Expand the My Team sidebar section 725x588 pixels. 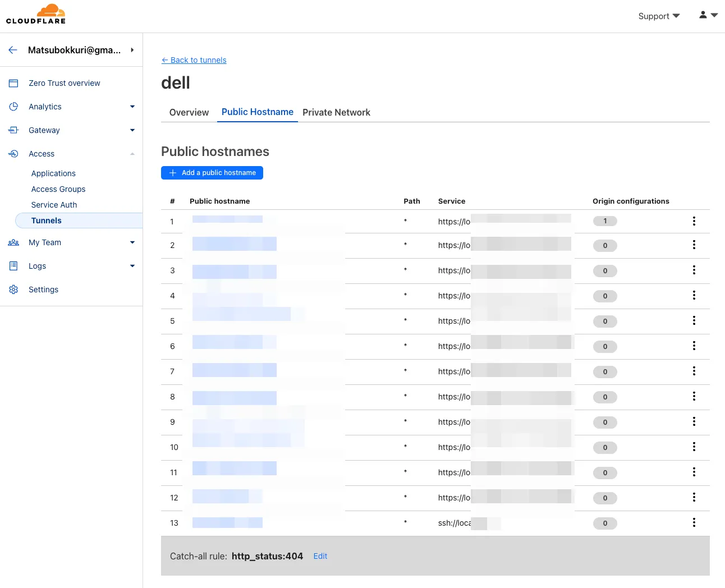coord(132,242)
